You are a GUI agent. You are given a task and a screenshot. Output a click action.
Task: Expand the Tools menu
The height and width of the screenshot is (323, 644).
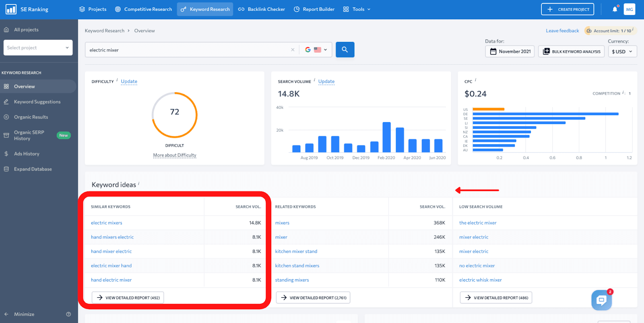(x=357, y=9)
